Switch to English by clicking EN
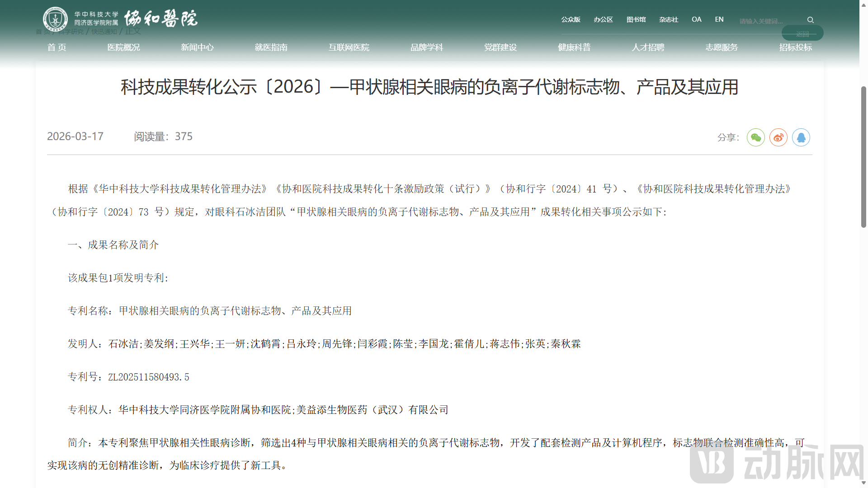 point(719,19)
